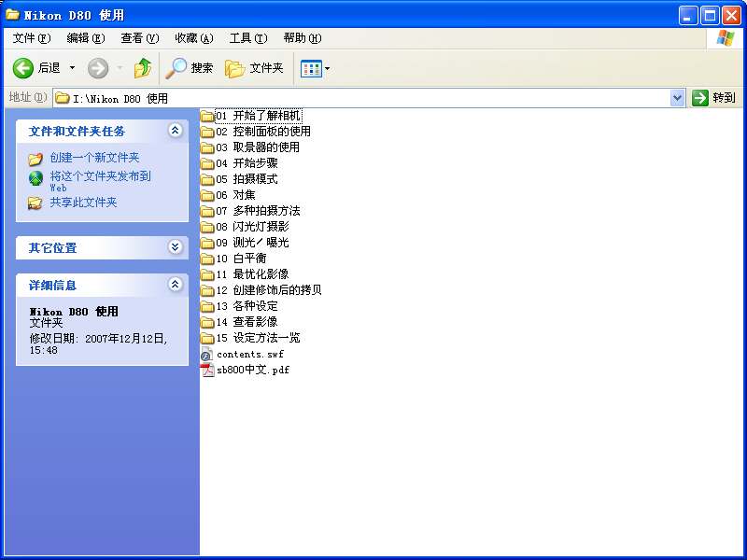
Task: Click the file name sb800中文.pdf
Action: pos(253,370)
